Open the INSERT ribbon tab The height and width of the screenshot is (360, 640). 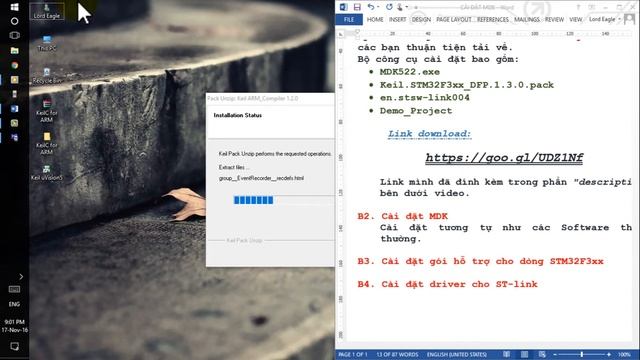(397, 20)
